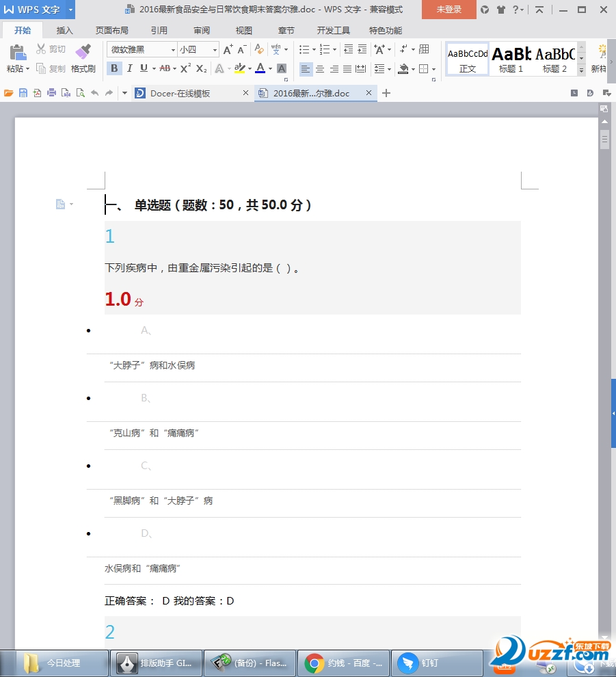
Task: Open the 开发工具 ribbon tab
Action: tap(333, 30)
